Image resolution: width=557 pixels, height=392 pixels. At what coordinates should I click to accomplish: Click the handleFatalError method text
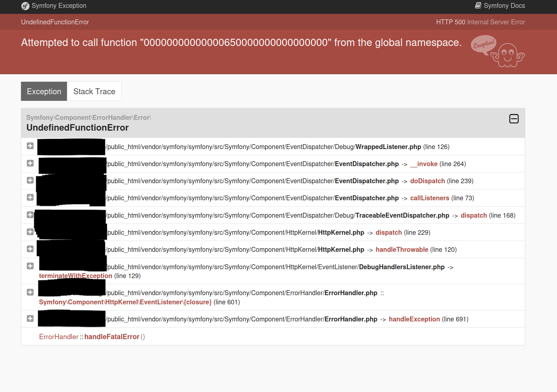[112, 337]
